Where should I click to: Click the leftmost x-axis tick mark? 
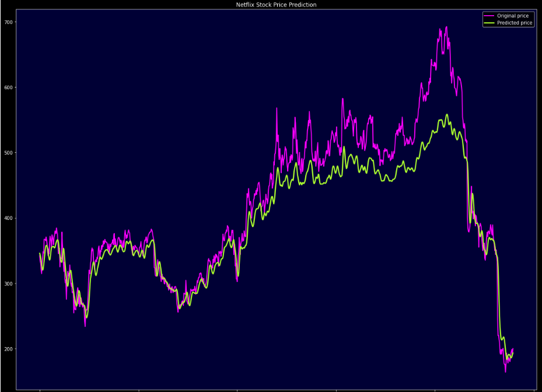(x=40, y=390)
